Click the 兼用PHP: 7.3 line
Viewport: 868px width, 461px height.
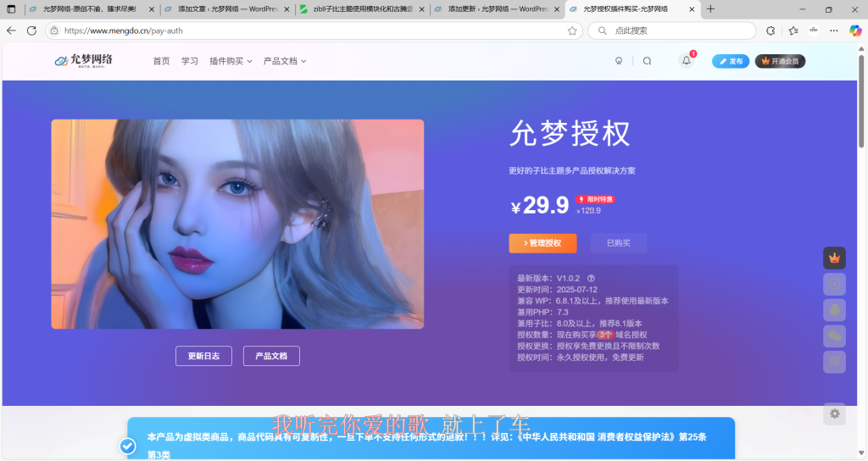542,312
